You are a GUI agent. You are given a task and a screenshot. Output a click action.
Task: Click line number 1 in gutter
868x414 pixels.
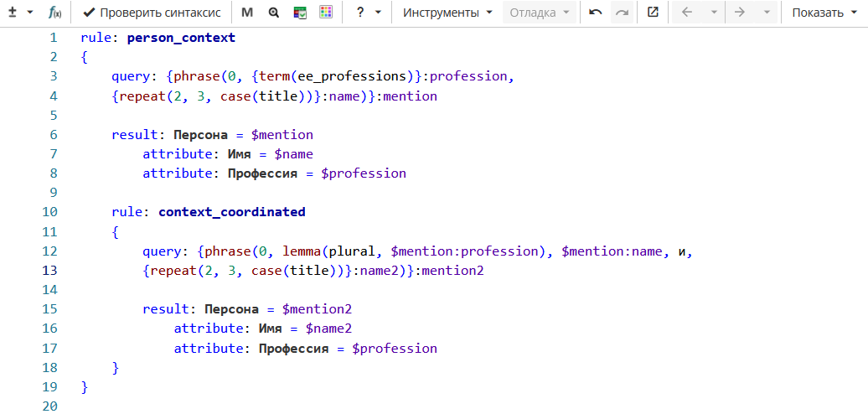pyautogui.click(x=53, y=39)
